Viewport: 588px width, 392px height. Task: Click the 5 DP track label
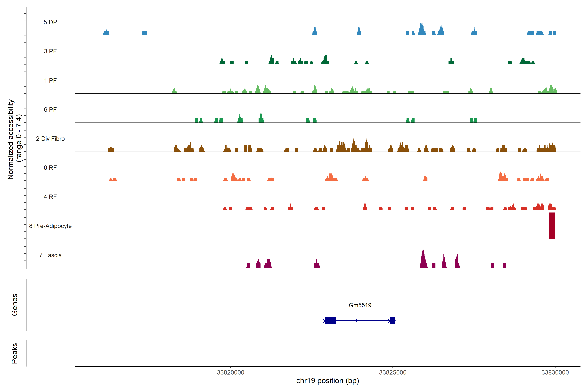50,22
